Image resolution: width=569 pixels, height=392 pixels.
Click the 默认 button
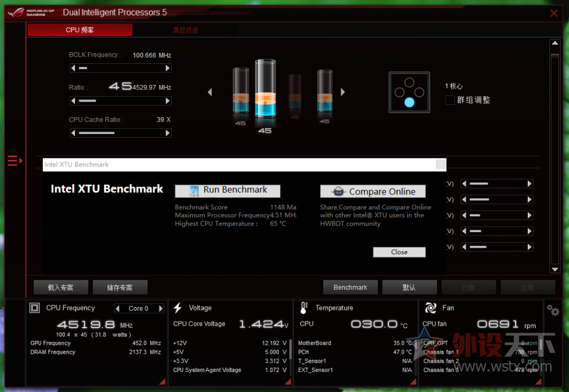(x=410, y=288)
